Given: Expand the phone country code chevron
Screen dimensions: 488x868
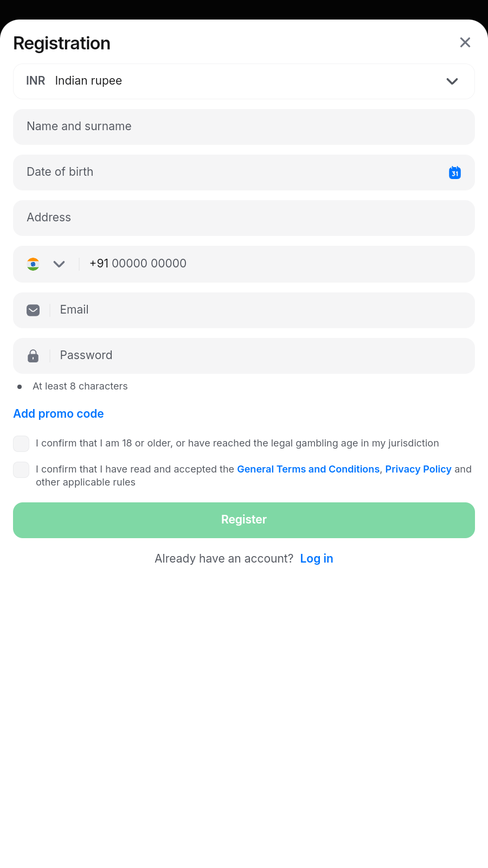Looking at the screenshot, I should [x=59, y=264].
